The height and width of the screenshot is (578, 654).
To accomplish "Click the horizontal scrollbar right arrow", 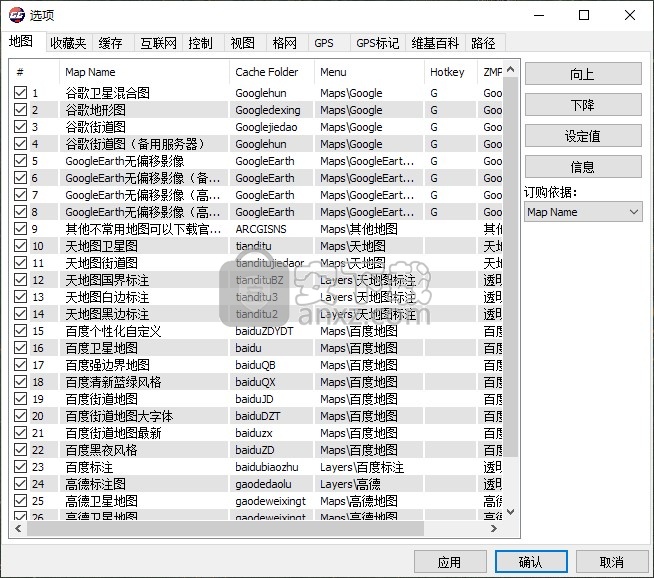I will 494,528.
